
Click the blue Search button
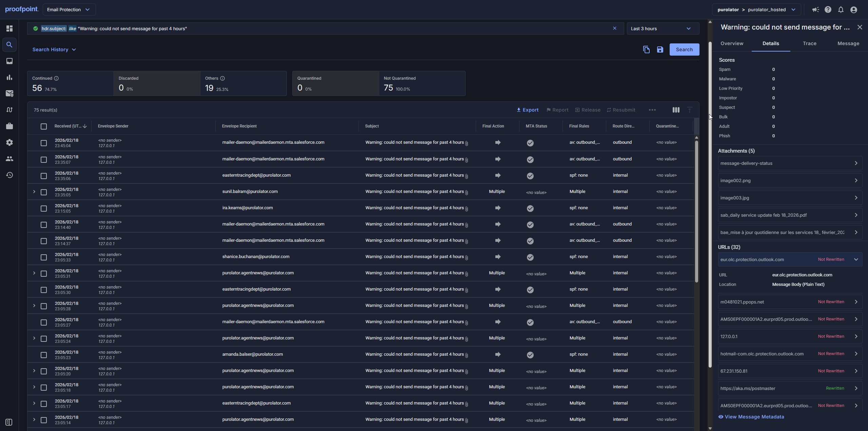684,50
